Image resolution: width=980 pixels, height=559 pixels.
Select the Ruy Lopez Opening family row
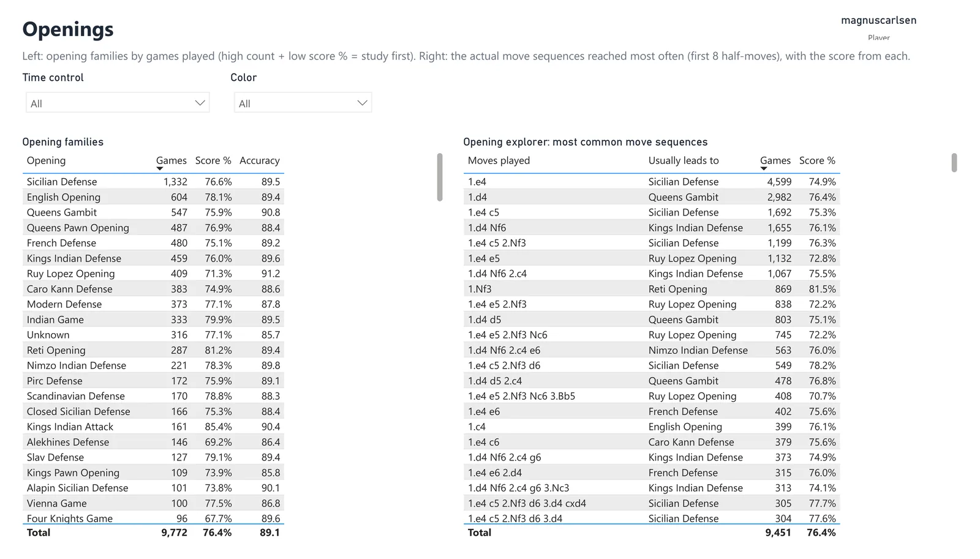pos(153,274)
